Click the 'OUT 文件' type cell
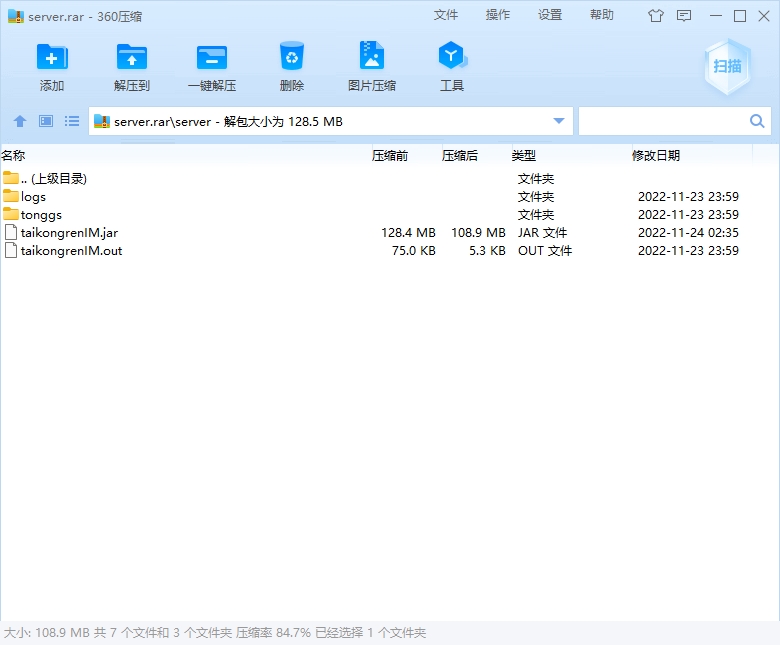Image resolution: width=780 pixels, height=645 pixels. click(x=545, y=251)
